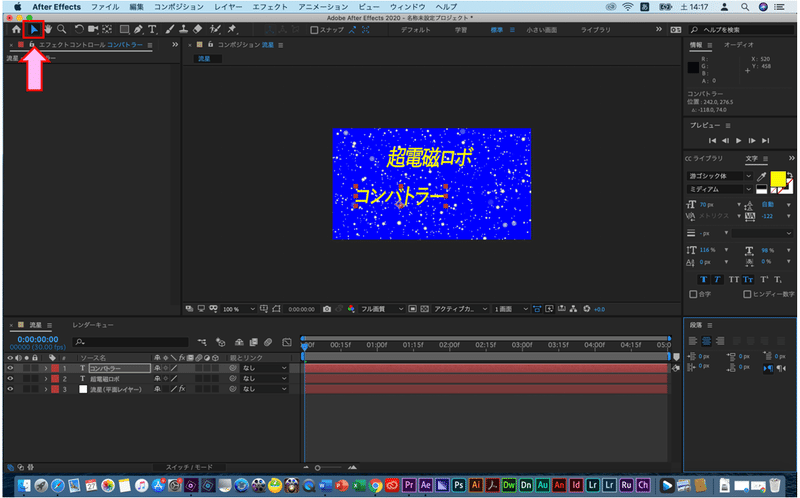Click the red label swatch of layer 1
The image size is (800, 498).
(x=55, y=368)
